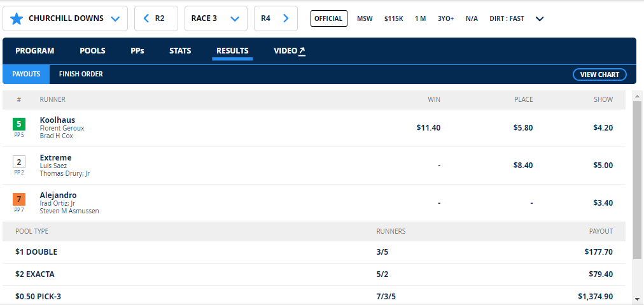Viewport: 644px width, 305px height.
Task: Click jockey Florent Geroux
Action: pos(62,128)
